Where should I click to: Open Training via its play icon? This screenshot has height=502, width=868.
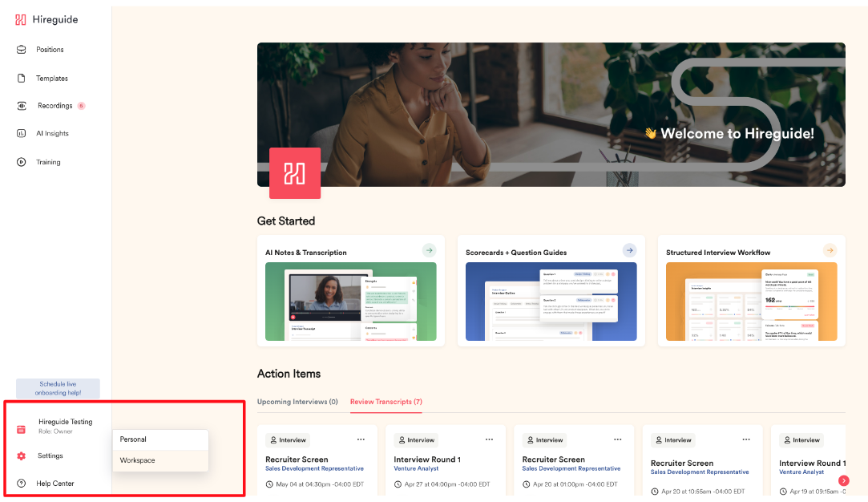tap(21, 162)
